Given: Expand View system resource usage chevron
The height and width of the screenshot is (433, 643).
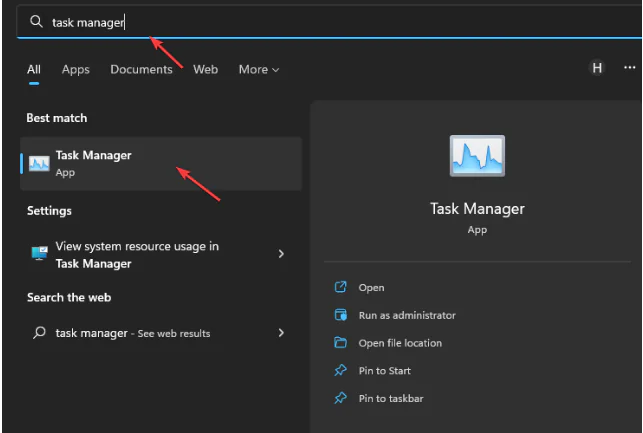Looking at the screenshot, I should (x=281, y=254).
